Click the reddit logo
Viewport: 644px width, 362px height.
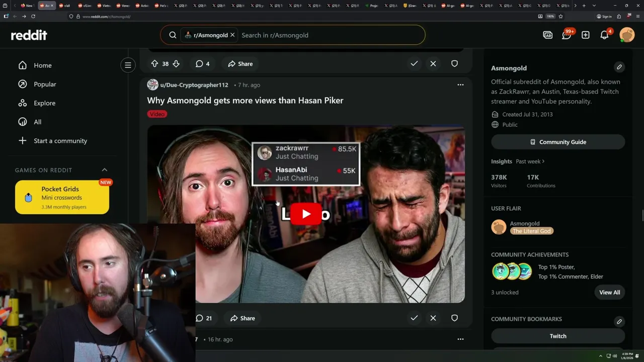coord(29,35)
